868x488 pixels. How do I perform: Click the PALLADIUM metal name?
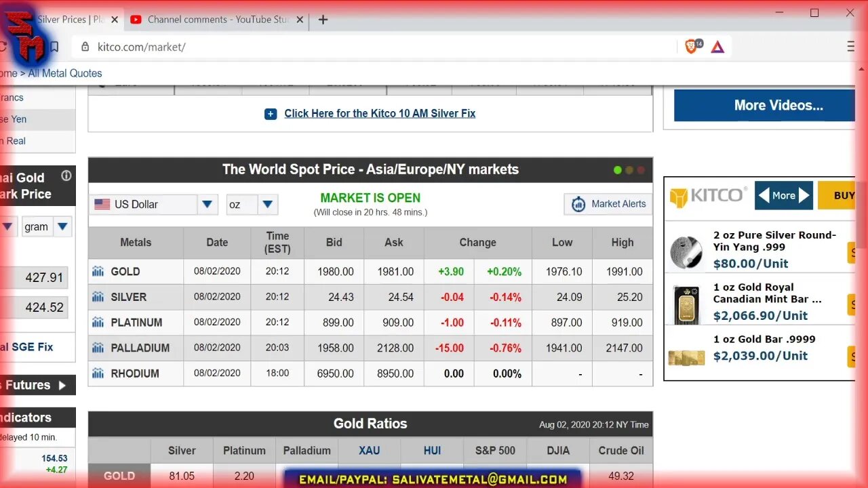[140, 348]
